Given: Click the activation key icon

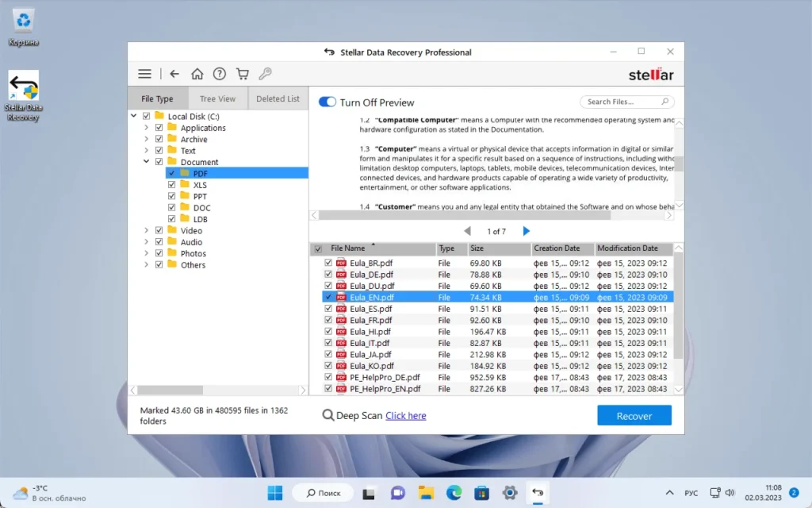Looking at the screenshot, I should tap(265, 74).
